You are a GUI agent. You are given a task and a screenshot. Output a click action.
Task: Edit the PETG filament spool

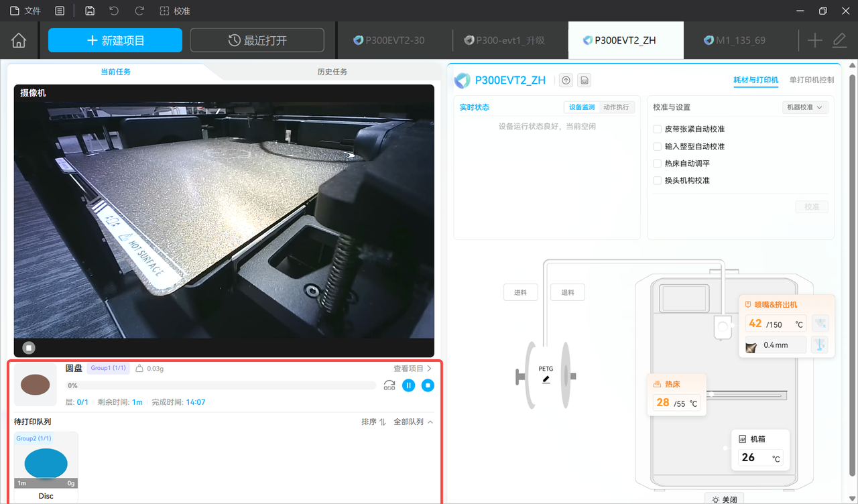(546, 379)
